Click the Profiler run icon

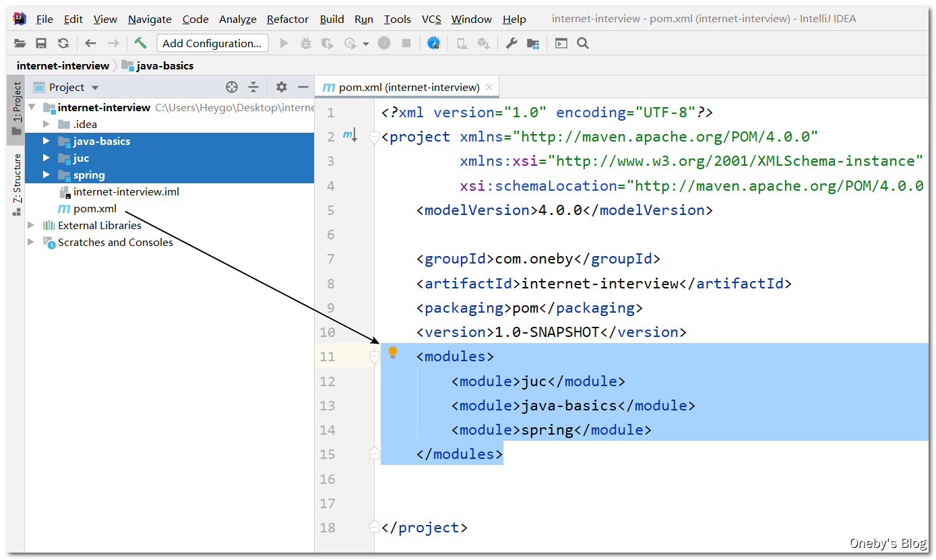coord(350,44)
